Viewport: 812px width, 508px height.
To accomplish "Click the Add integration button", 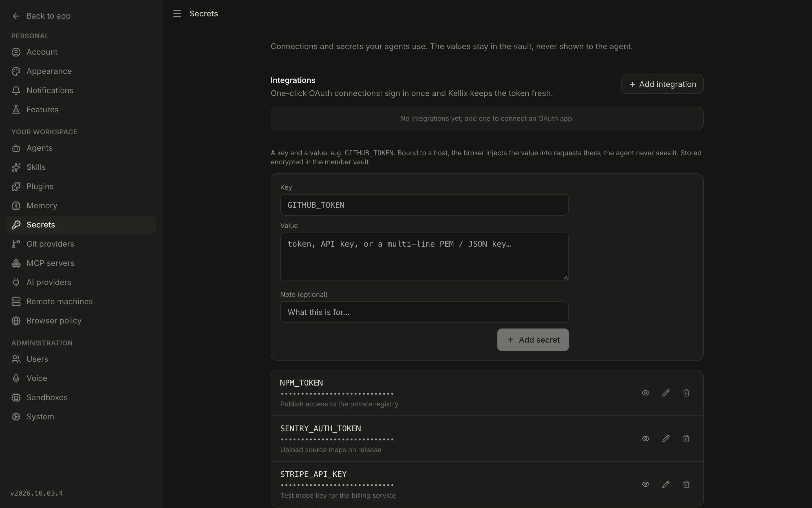I will coord(662,84).
